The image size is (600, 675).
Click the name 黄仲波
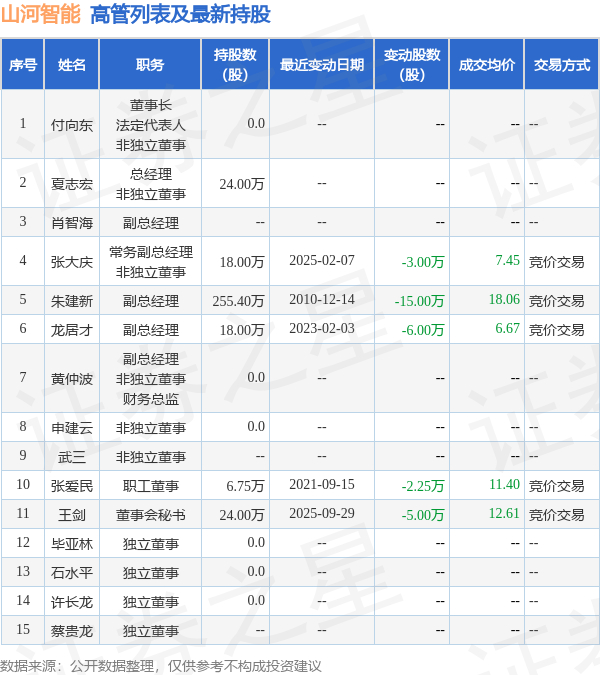(72, 379)
